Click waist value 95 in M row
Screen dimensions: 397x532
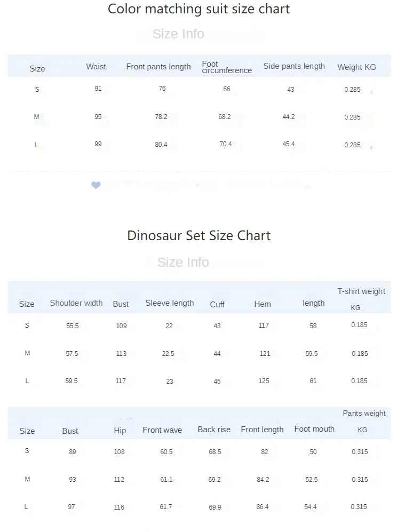tap(98, 117)
